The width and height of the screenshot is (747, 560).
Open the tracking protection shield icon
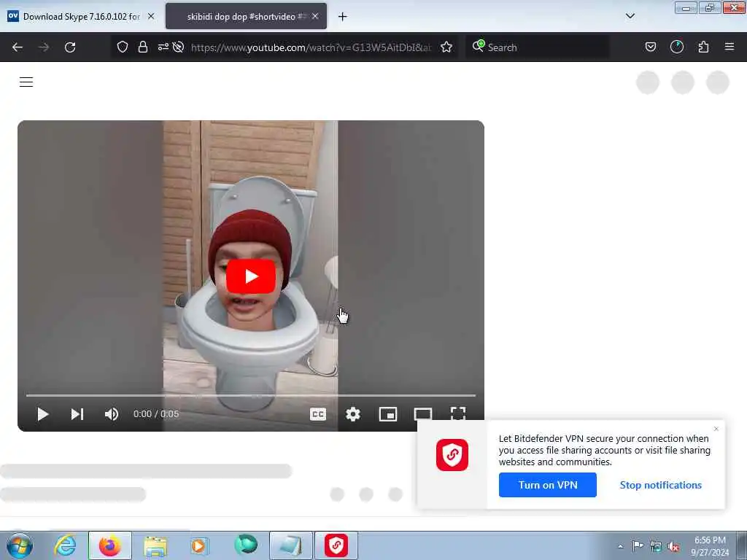(x=123, y=47)
